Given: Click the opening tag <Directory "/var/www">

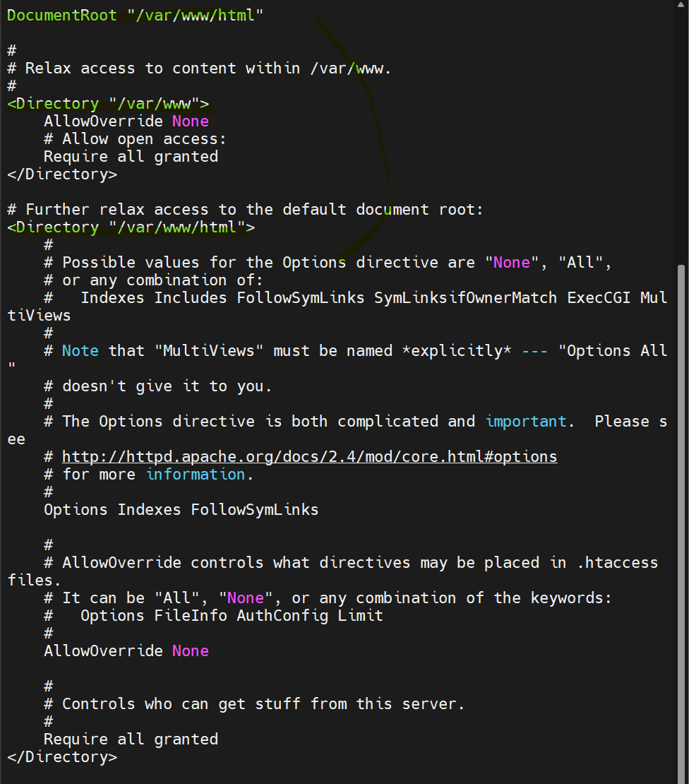Looking at the screenshot, I should [x=108, y=104].
